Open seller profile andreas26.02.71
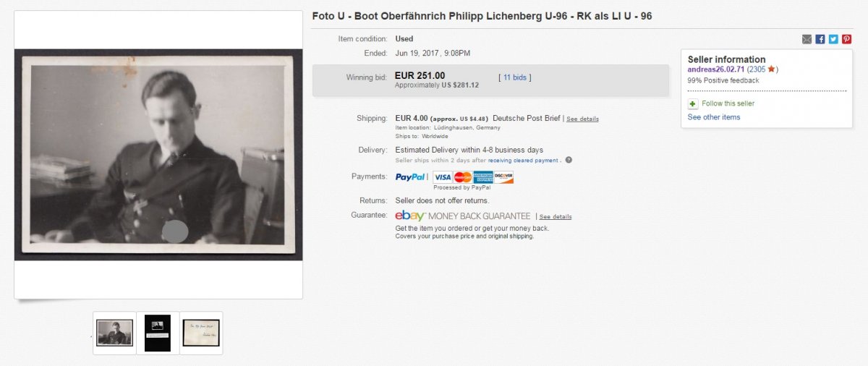This screenshot has width=868, height=366. pos(715,69)
